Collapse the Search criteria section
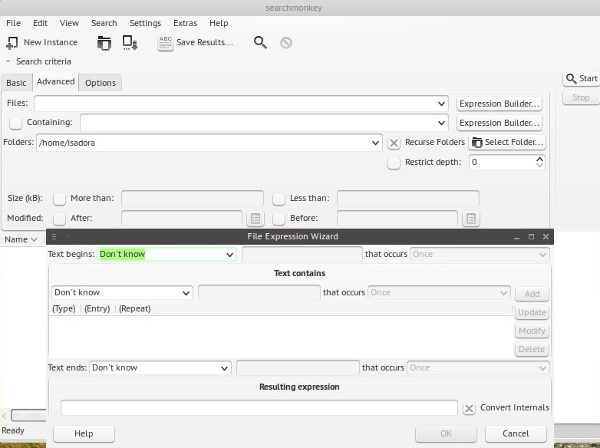 click(8, 61)
